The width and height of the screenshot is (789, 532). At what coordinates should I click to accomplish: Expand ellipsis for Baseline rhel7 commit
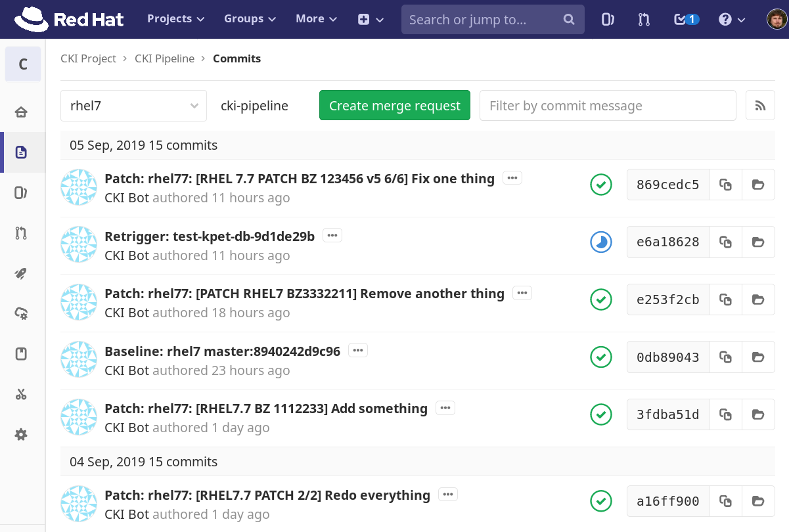click(358, 350)
